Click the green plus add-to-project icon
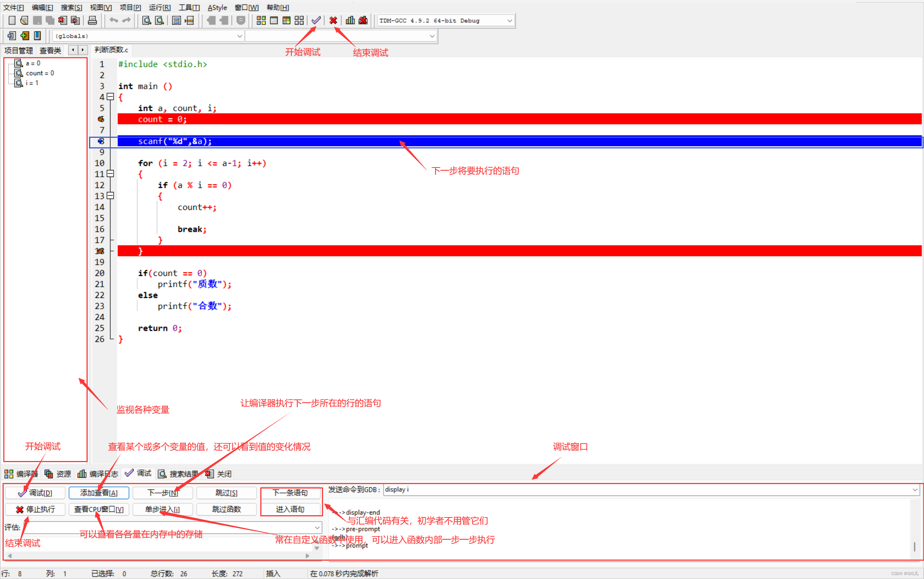The width and height of the screenshot is (924, 579). [x=25, y=36]
